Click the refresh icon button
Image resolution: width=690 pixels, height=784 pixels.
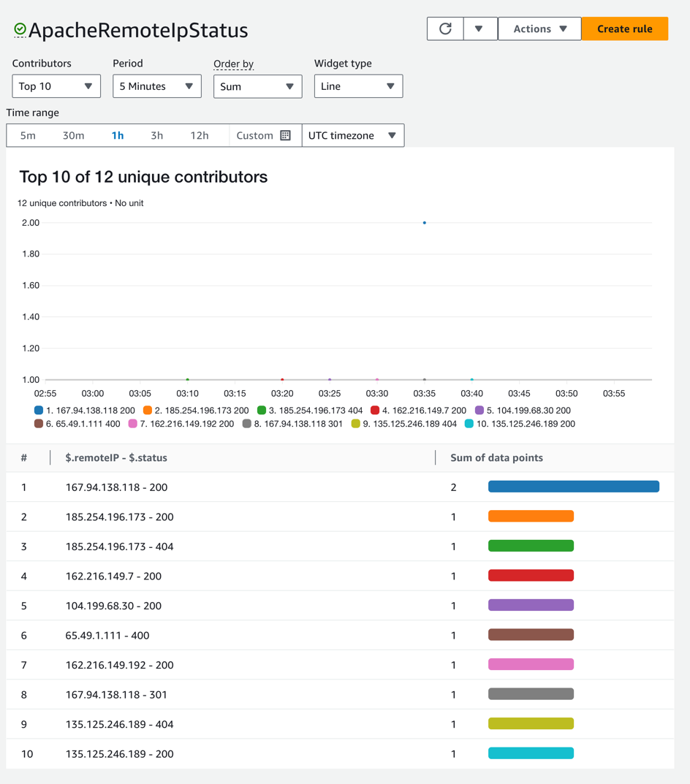[x=445, y=28]
